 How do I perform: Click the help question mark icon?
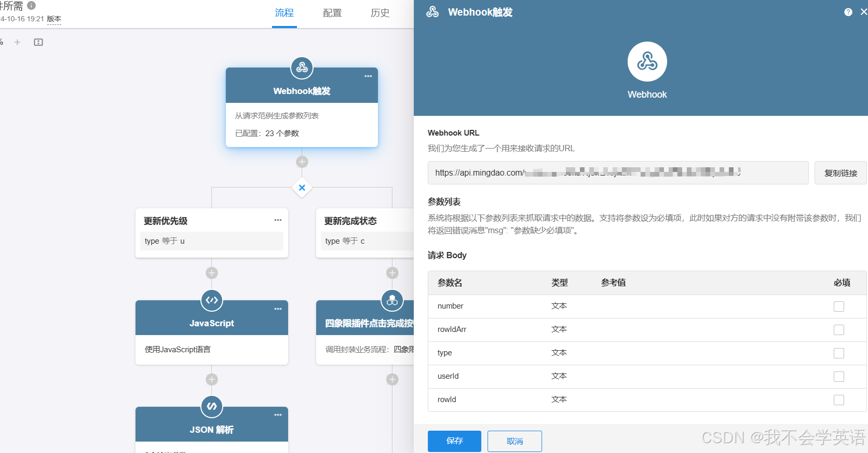tap(848, 12)
